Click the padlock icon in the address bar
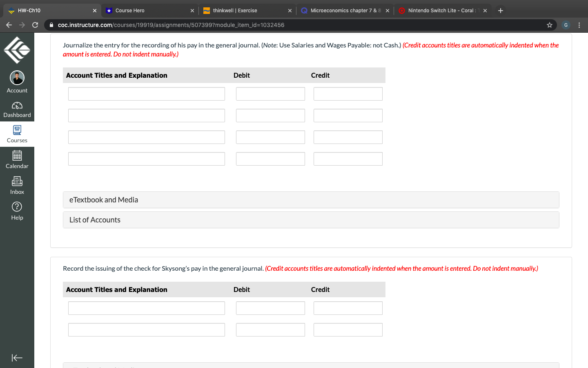Image resolution: width=588 pixels, height=368 pixels. [51, 25]
